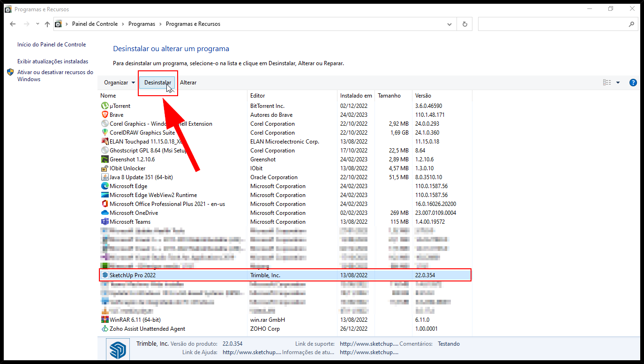Open Exibir atualizações instaladas link
This screenshot has width=644, height=364.
click(52, 61)
